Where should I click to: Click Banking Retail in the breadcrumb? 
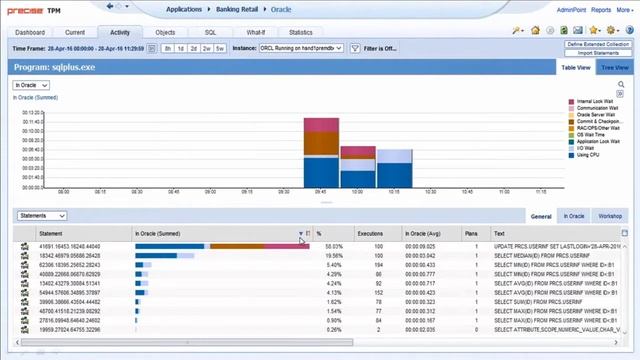[x=237, y=9]
